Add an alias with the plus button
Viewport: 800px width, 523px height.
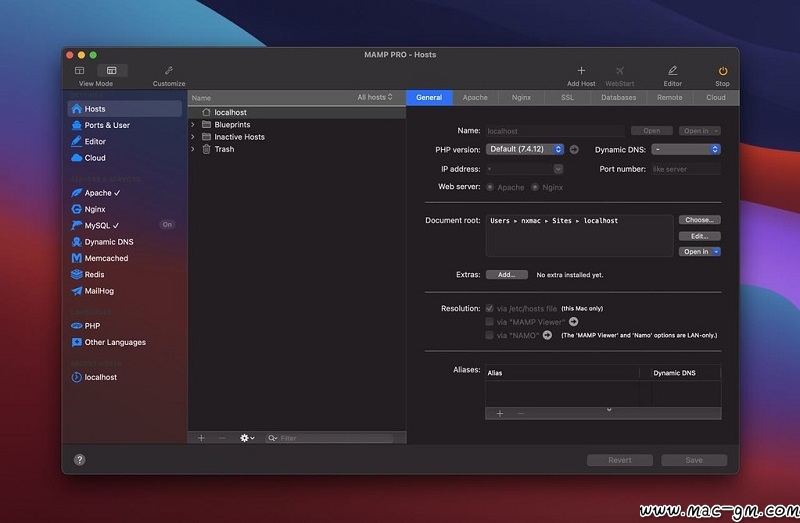coord(500,413)
